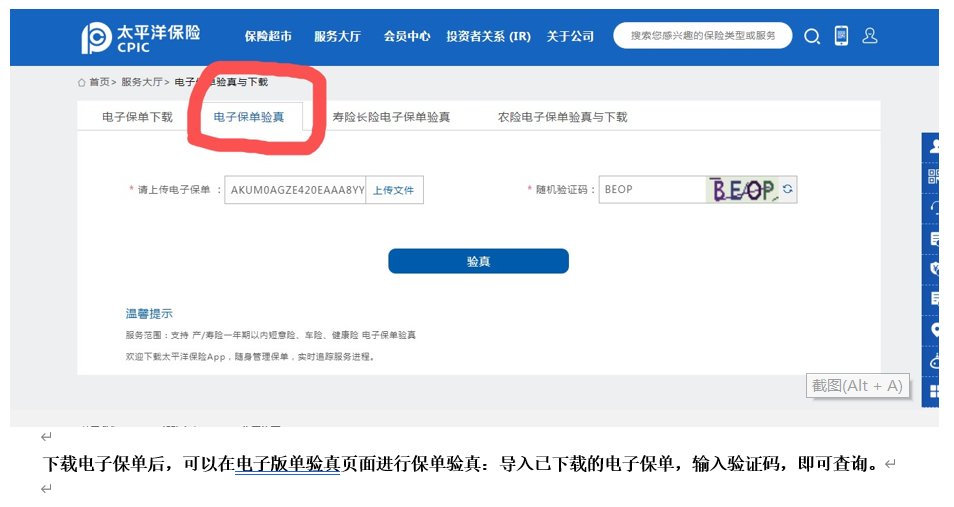
Task: Click the shield icon in right sidebar
Action: pos(935,268)
